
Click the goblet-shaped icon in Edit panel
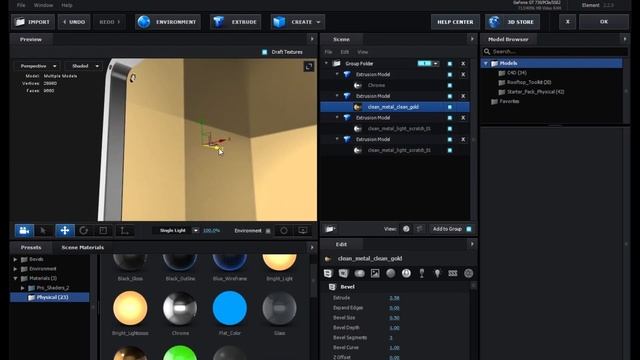click(422, 273)
